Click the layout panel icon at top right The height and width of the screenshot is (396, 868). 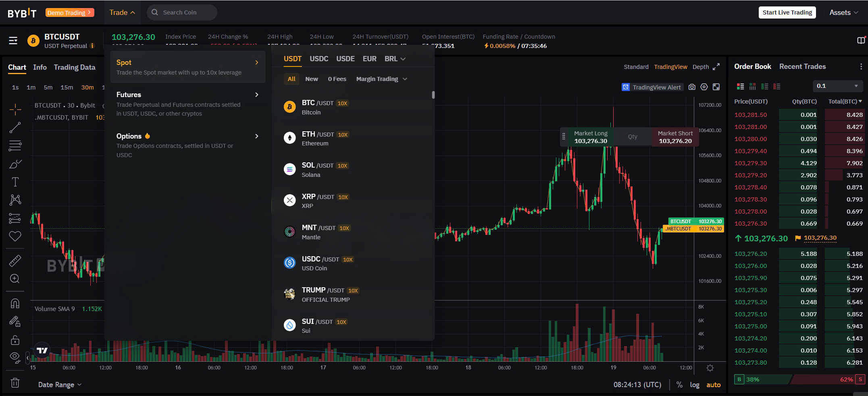coord(861,41)
